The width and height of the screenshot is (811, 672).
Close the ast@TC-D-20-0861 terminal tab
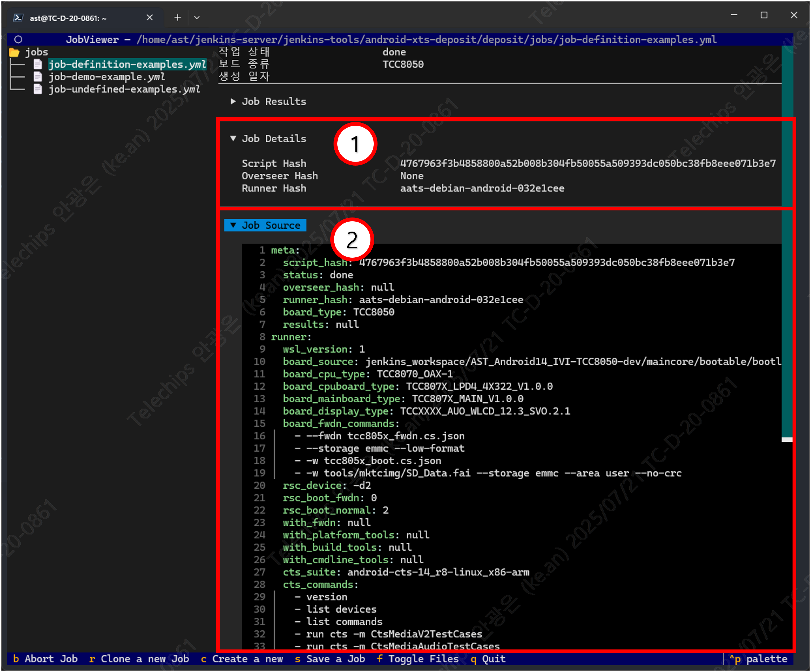149,17
